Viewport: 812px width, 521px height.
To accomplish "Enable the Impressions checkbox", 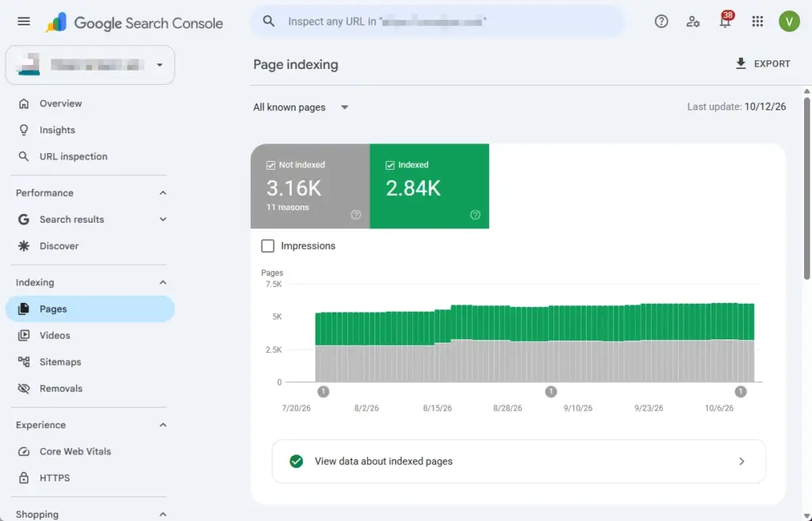I will tap(268, 246).
